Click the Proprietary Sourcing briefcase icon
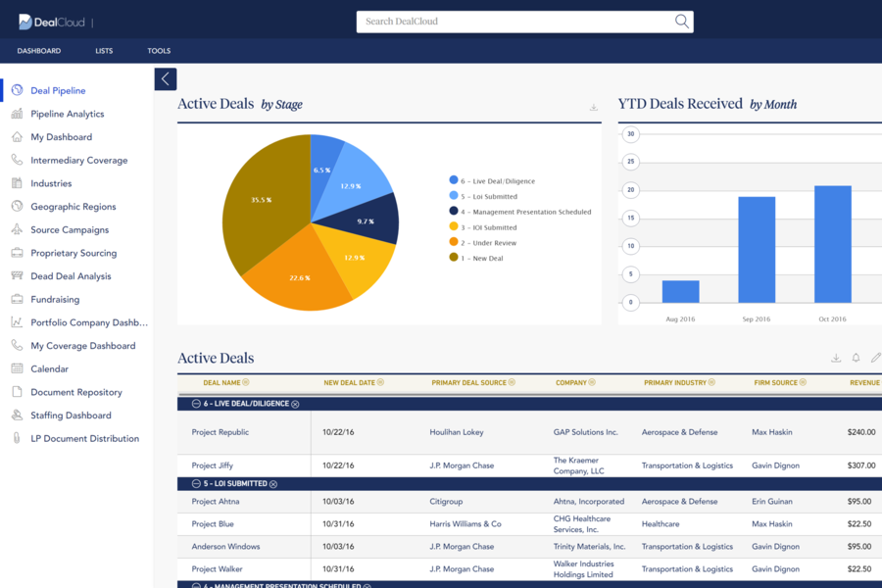This screenshot has width=882, height=588. pos(17,253)
